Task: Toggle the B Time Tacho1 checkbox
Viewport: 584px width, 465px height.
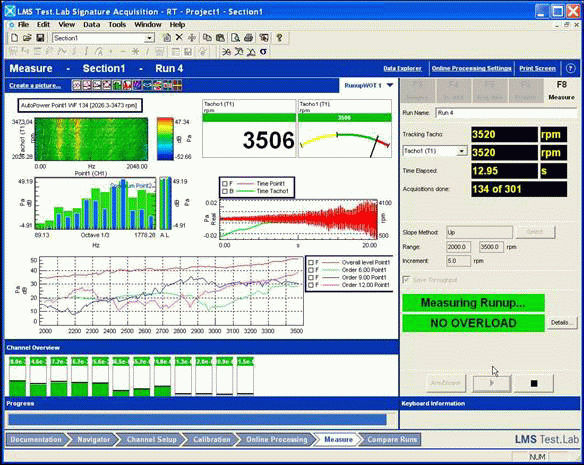Action: click(225, 191)
